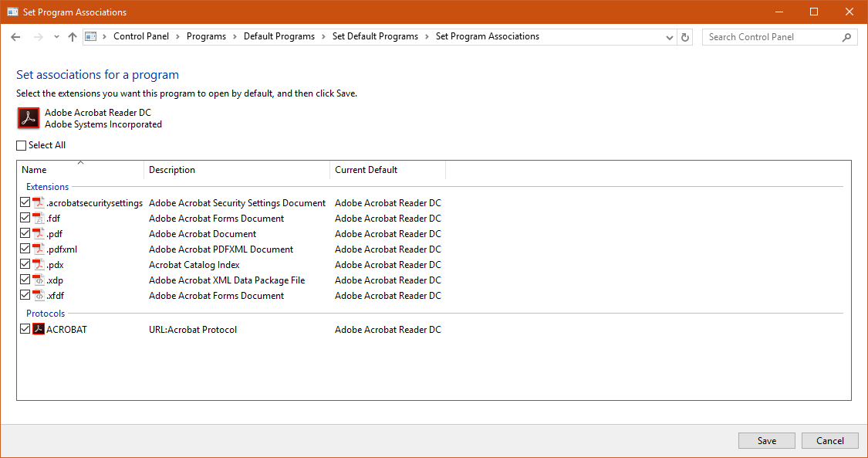Viewport: 868px width, 458px height.
Task: Click 'URL:Acrobat Protocol' description
Action: tap(193, 330)
